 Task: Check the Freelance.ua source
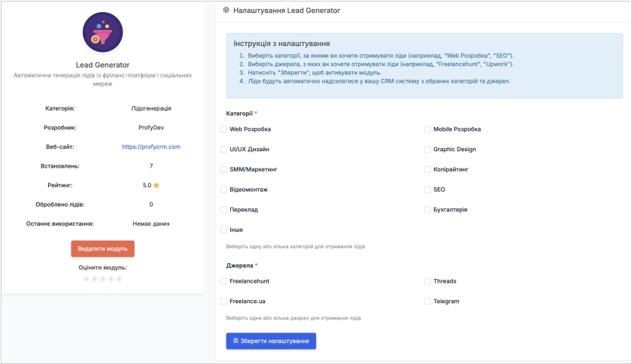pyautogui.click(x=223, y=302)
